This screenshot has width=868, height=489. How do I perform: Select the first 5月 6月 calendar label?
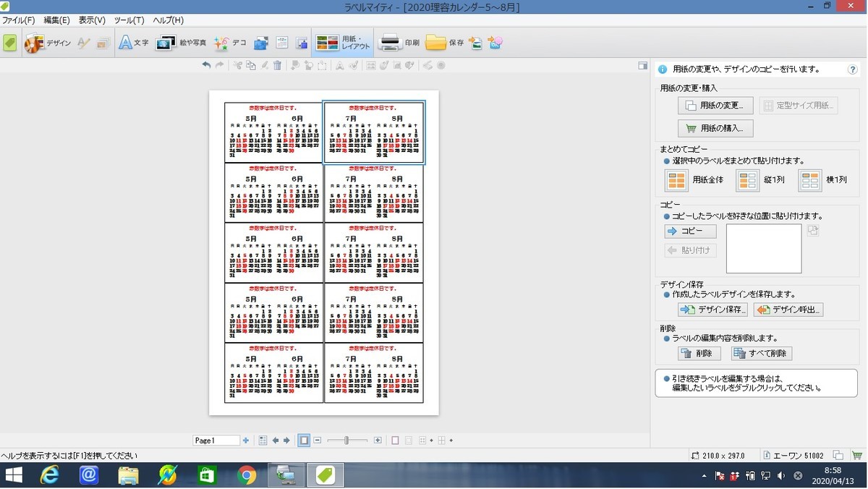click(273, 132)
